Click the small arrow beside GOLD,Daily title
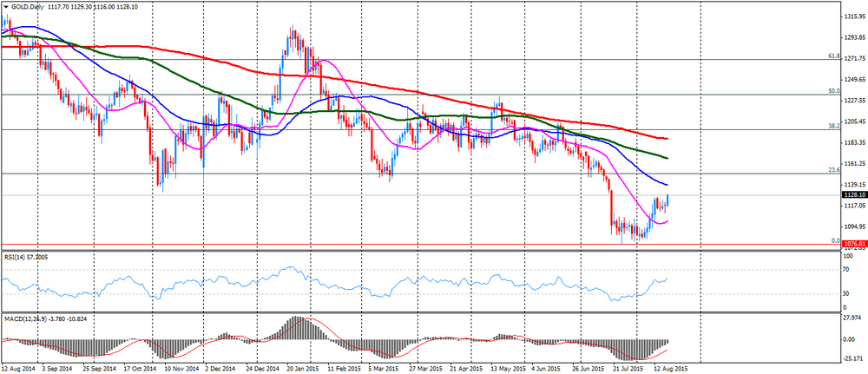Viewport: 868px width, 374px height. click(x=6, y=7)
